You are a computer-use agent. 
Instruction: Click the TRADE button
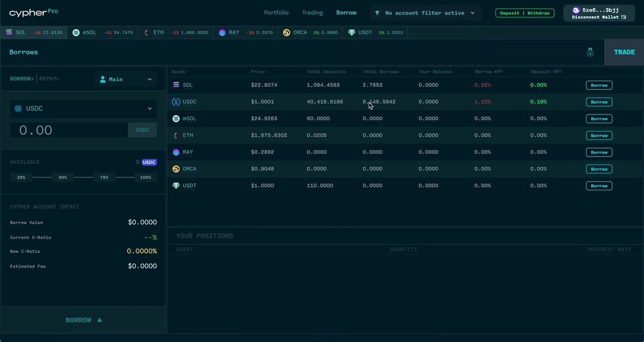pos(624,52)
